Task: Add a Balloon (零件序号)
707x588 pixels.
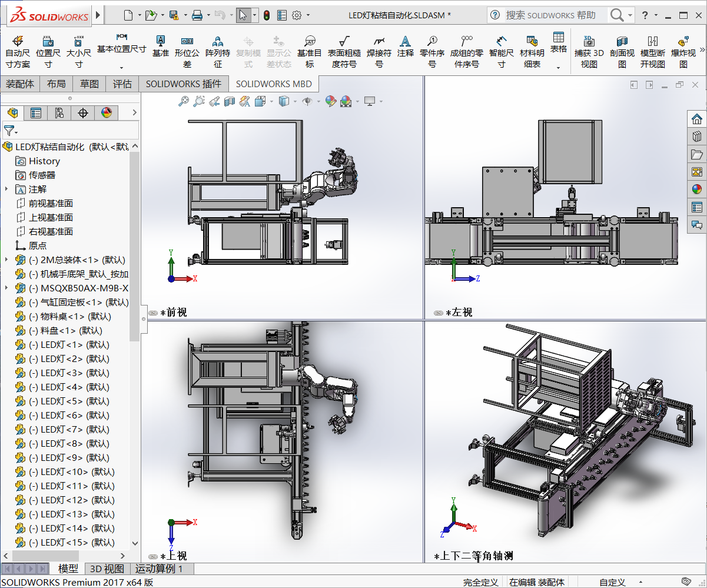Action: click(432, 51)
